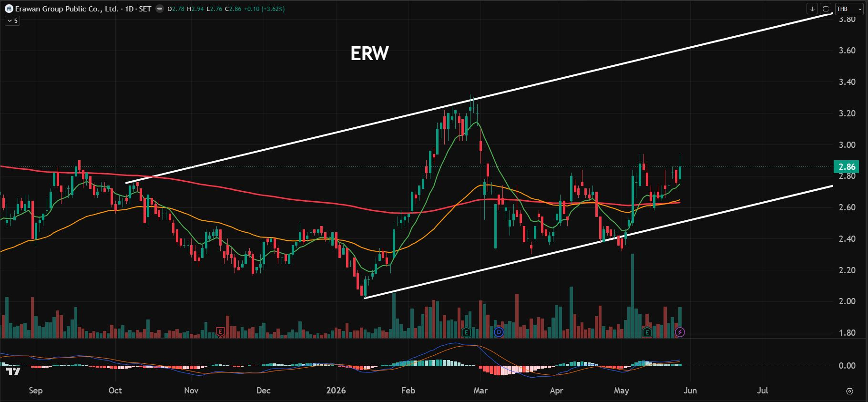Click the change value +0.10 (+3.62%)
This screenshot has width=868, height=402.
(264, 9)
